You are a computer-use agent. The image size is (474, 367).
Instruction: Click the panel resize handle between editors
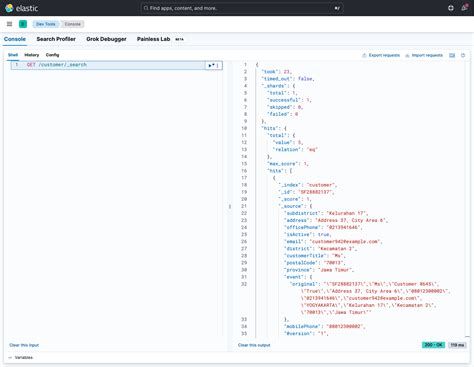(x=230, y=206)
